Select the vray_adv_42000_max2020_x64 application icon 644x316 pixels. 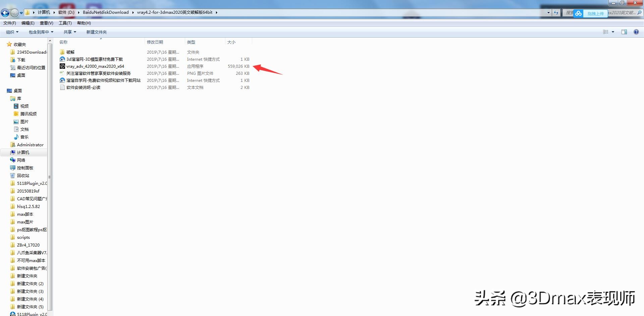(62, 66)
